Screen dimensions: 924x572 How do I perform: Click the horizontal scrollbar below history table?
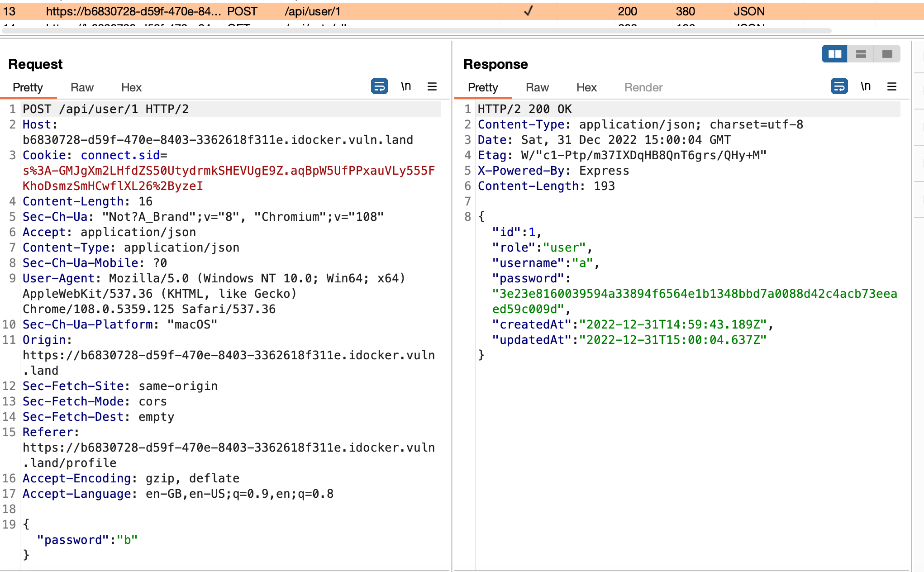click(416, 31)
